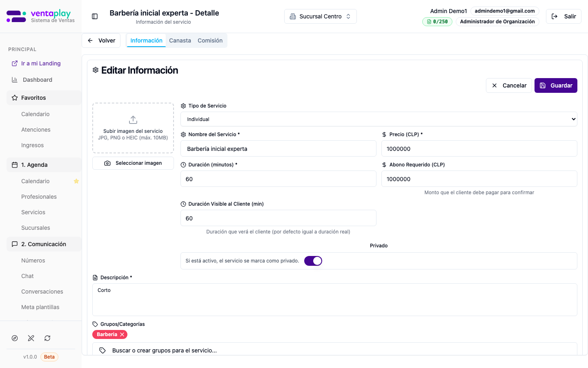Click the yellow star beside Agenda Calendario
Viewport: 588px width, 368px height.
(x=76, y=181)
